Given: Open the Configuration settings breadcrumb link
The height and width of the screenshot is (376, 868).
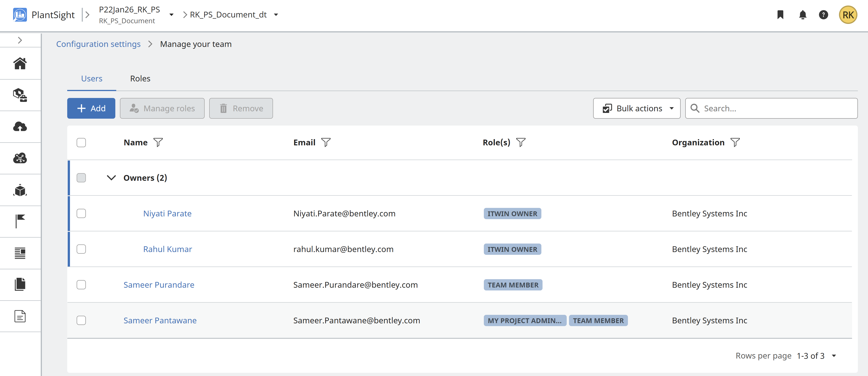Looking at the screenshot, I should [x=98, y=44].
